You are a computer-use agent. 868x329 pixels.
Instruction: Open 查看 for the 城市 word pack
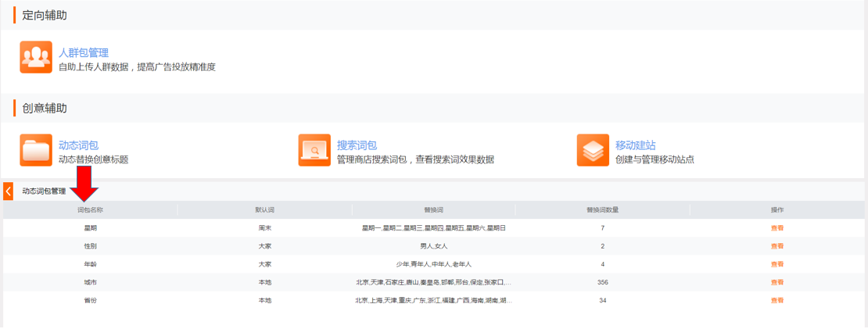point(777,282)
